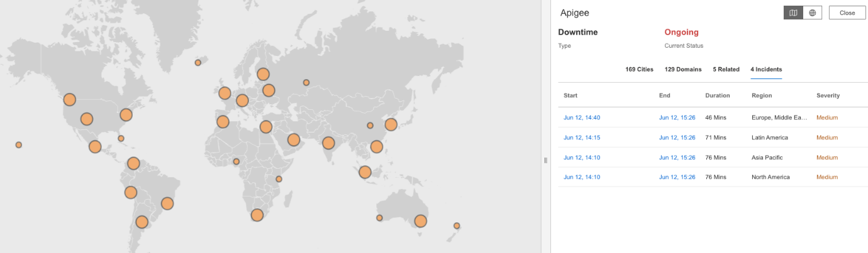Switch to the globe view icon
Image resolution: width=868 pixels, height=253 pixels.
click(x=813, y=13)
